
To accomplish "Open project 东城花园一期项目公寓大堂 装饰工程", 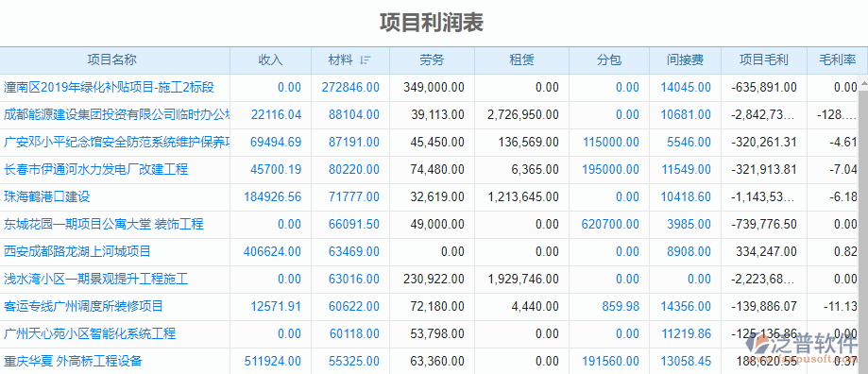I will (x=104, y=224).
